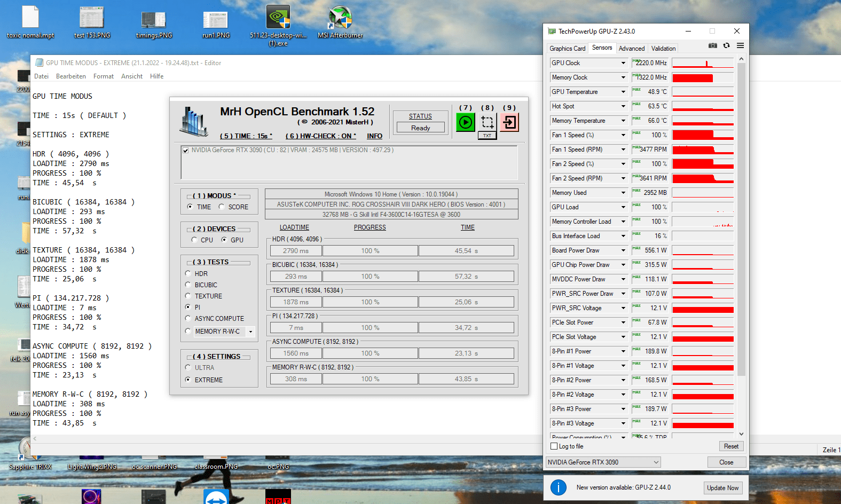The image size is (841, 504).
Task: Open Memory Used sensor dropdown
Action: point(623,193)
